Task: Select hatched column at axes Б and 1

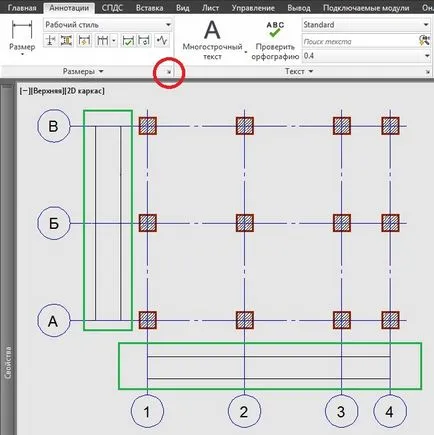Action: click(147, 223)
